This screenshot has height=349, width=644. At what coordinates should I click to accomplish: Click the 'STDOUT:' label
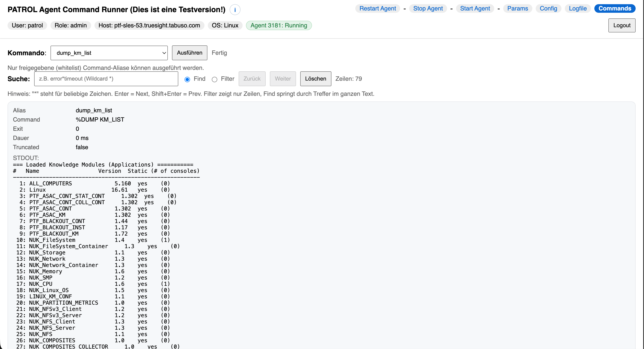[26, 158]
